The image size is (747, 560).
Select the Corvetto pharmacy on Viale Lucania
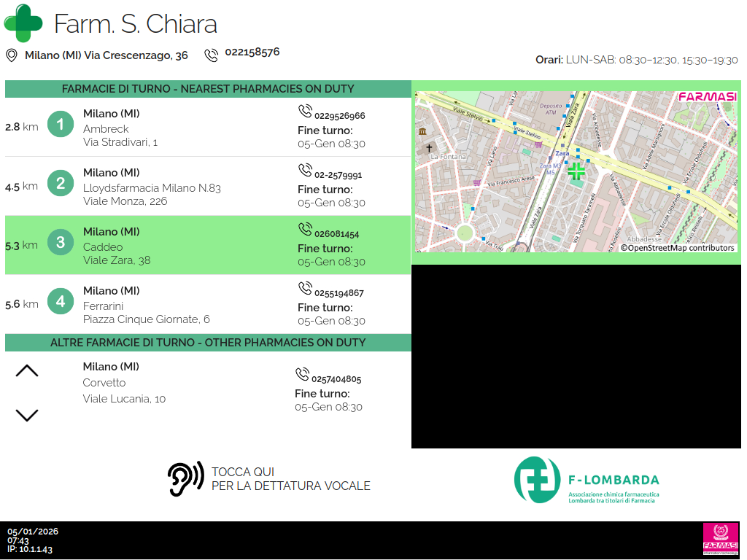[x=124, y=383]
